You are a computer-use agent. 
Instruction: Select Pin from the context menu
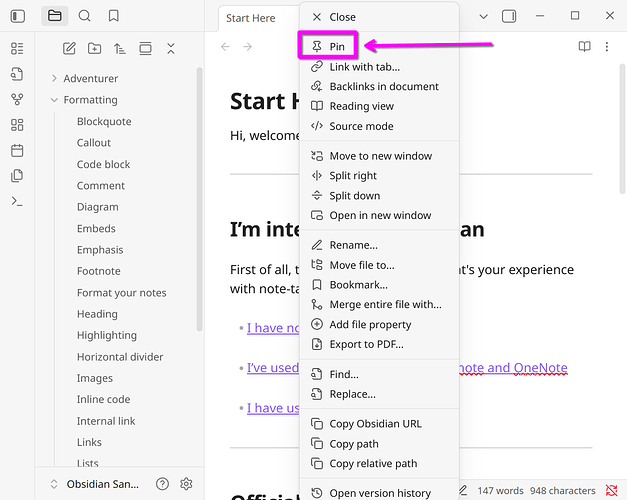click(336, 47)
